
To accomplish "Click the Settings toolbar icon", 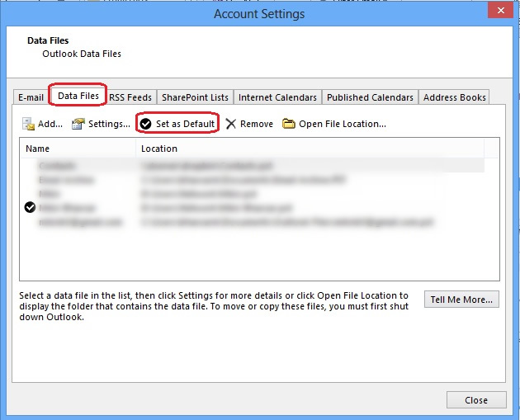I will click(78, 124).
